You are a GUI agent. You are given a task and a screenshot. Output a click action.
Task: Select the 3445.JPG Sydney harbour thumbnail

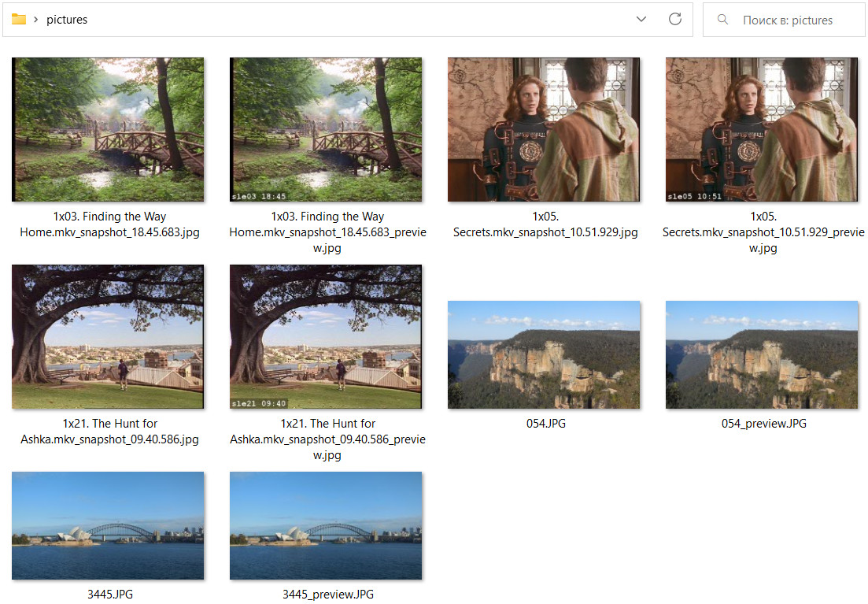tap(108, 526)
